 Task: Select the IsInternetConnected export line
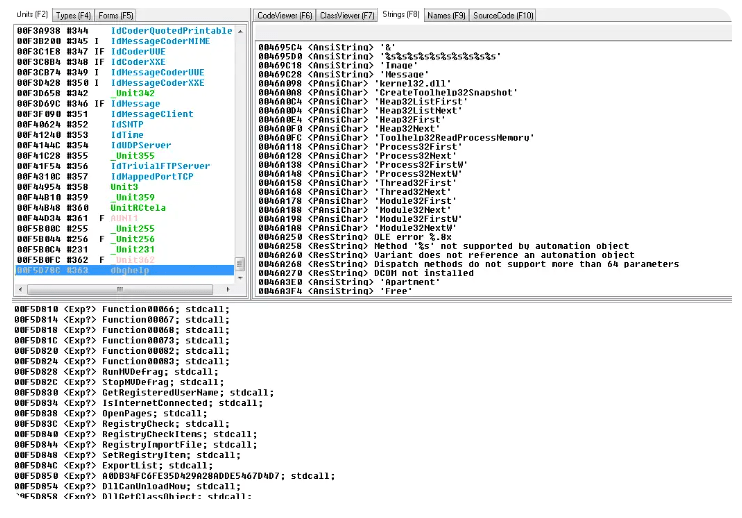(139, 403)
